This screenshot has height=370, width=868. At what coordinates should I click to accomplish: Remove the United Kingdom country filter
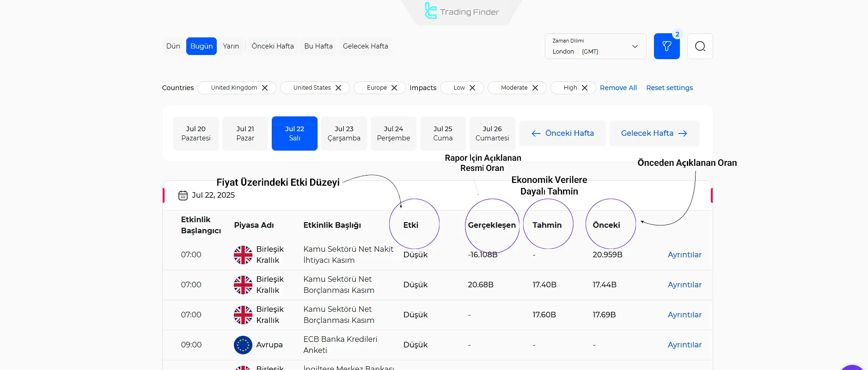[265, 88]
